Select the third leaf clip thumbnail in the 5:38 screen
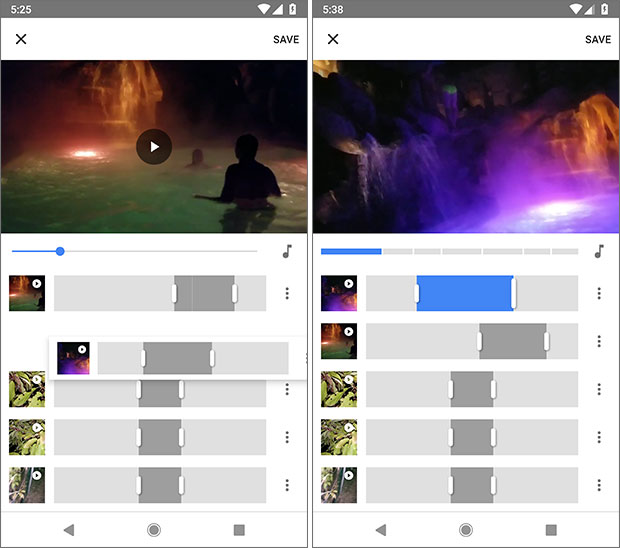The width and height of the screenshot is (620, 548). (x=339, y=389)
